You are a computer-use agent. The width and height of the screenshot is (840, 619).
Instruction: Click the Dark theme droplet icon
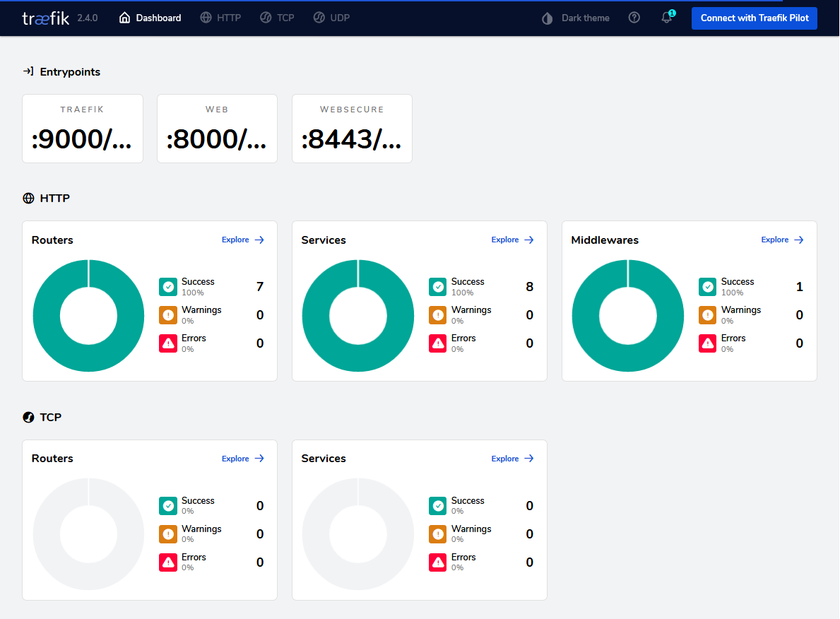pos(547,18)
